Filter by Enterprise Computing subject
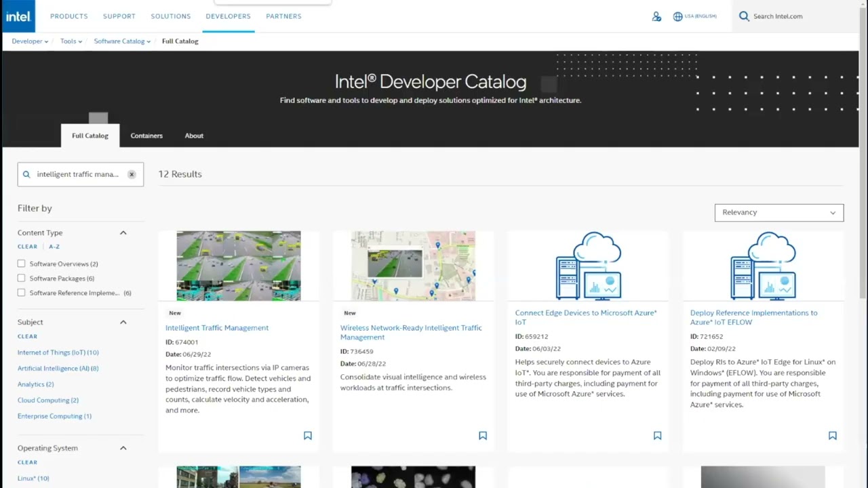The width and height of the screenshot is (868, 488). [54, 416]
